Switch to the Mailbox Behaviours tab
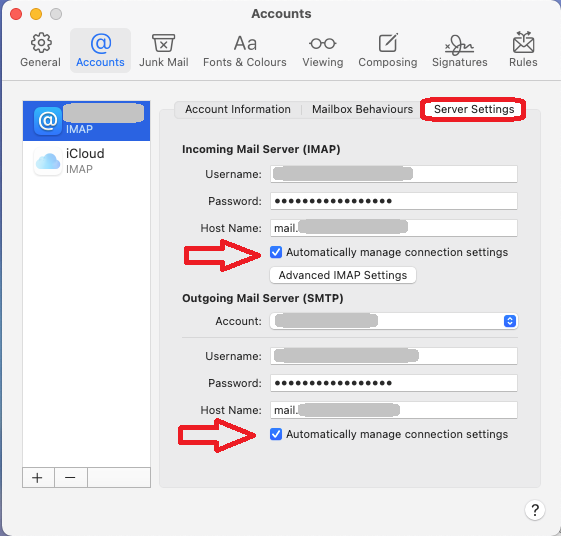The height and width of the screenshot is (536, 561). tap(362, 109)
